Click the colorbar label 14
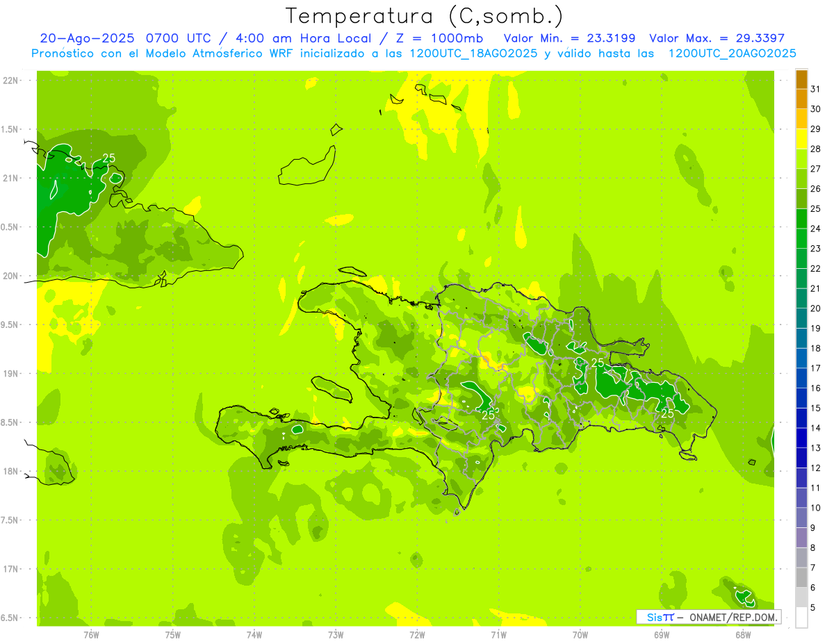The image size is (834, 644). pos(816,427)
